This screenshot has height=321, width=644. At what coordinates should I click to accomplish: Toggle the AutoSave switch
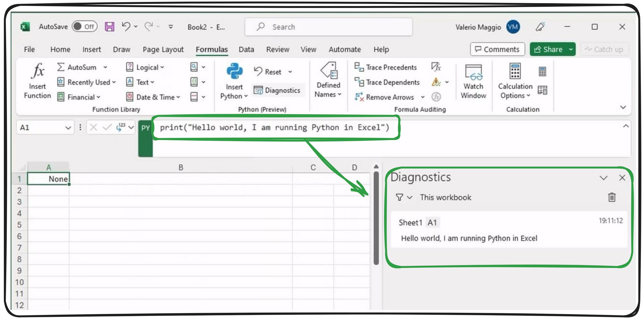click(x=84, y=27)
